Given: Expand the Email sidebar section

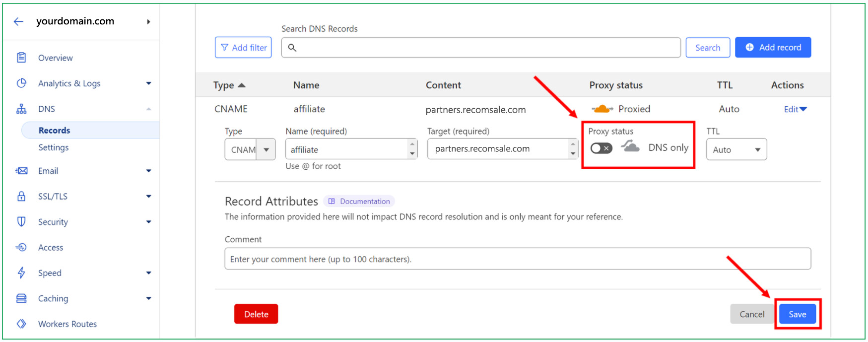Looking at the screenshot, I should (x=148, y=171).
